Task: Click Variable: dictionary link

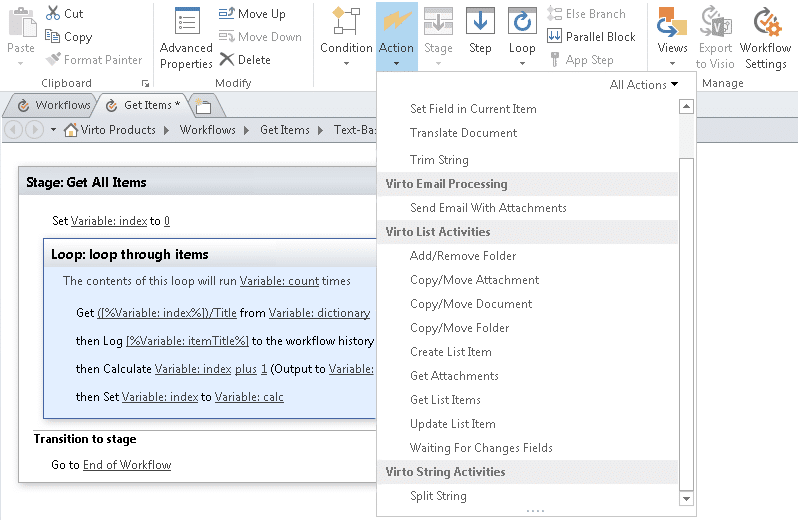Action: (x=320, y=313)
